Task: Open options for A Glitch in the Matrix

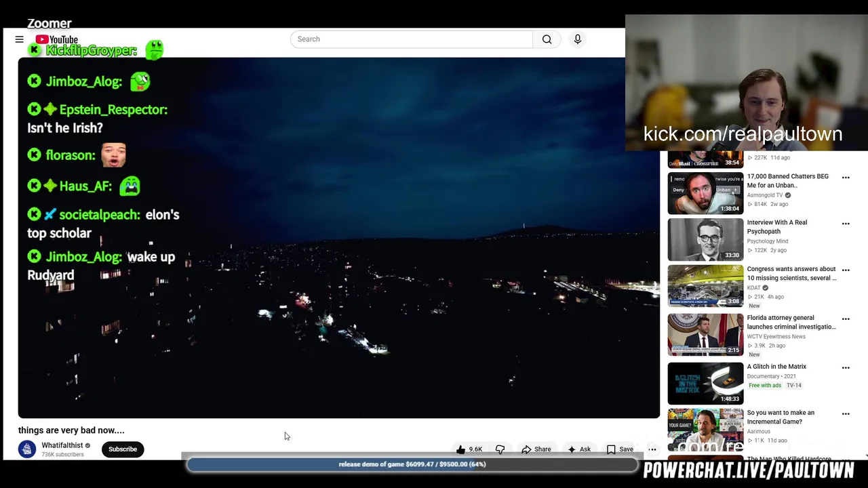Action: click(846, 368)
